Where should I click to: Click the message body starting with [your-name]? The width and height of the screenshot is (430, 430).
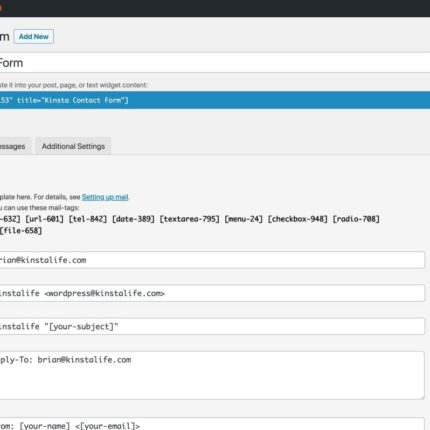(x=212, y=424)
